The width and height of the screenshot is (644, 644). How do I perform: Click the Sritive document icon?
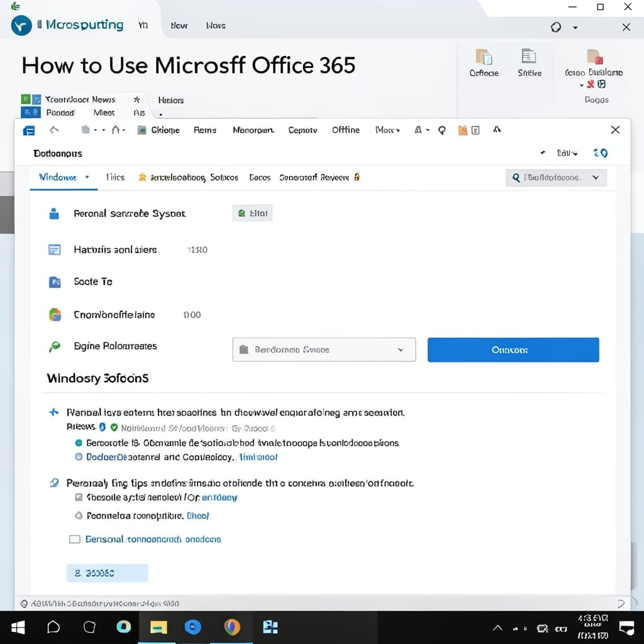pyautogui.click(x=528, y=56)
